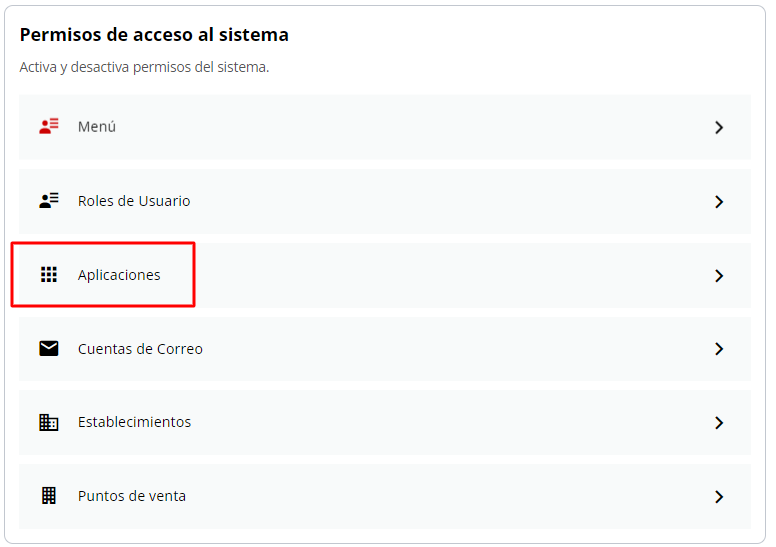Click the Activa y desactiva permisos description
Image resolution: width=776 pixels, height=547 pixels.
(x=144, y=68)
